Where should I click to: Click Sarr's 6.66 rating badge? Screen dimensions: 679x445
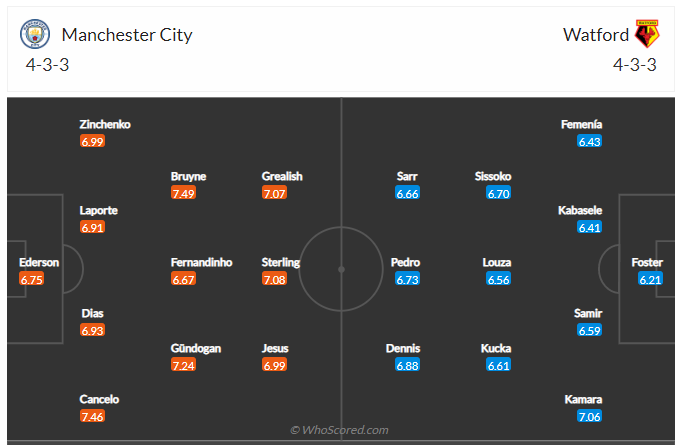point(407,193)
